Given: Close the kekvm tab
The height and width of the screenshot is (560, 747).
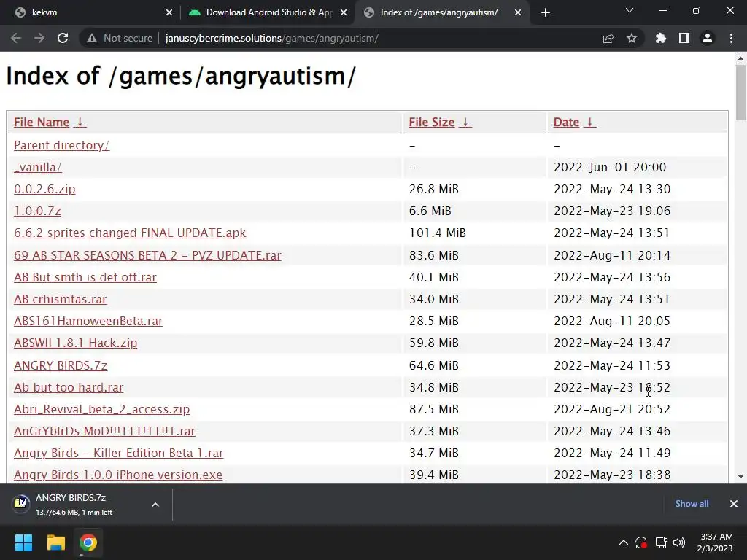Looking at the screenshot, I should pos(169,12).
